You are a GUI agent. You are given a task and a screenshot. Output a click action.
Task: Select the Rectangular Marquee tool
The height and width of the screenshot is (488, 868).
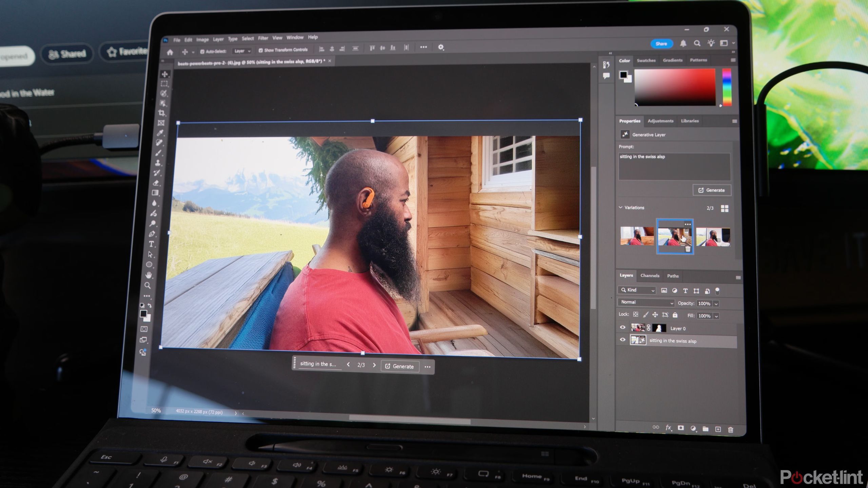click(164, 84)
